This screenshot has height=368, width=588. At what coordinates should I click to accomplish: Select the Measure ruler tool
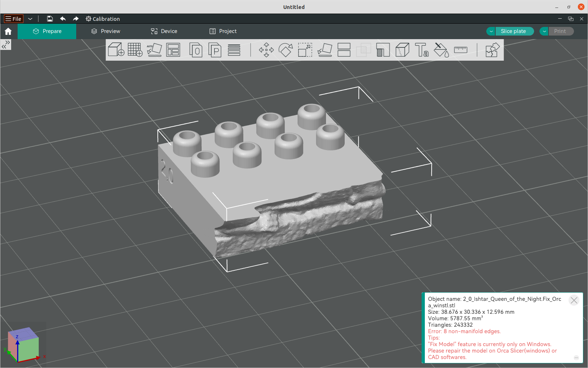coord(460,50)
